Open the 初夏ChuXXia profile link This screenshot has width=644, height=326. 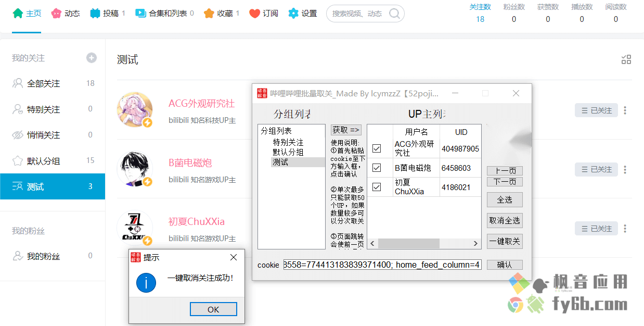click(197, 221)
